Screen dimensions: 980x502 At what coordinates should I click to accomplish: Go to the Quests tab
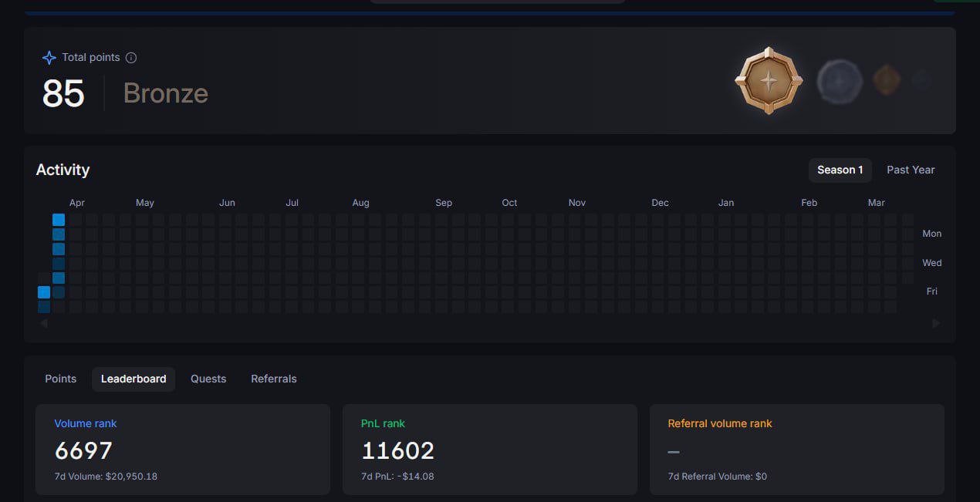coord(208,379)
